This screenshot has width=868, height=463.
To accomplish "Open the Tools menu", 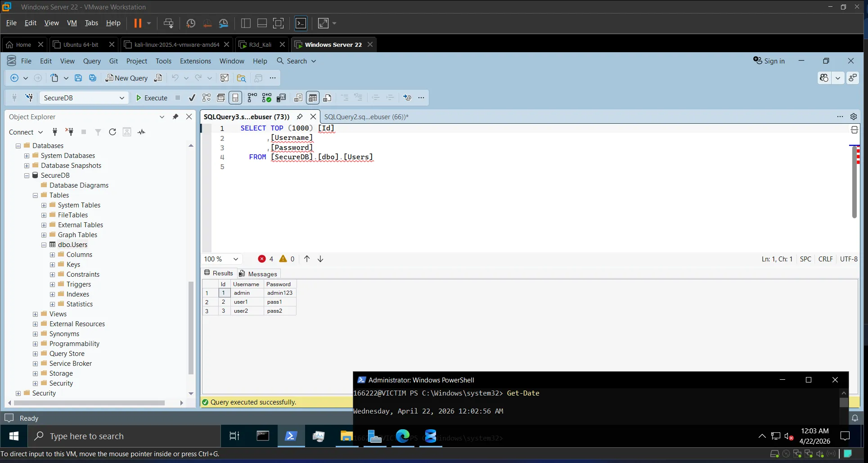I will (x=163, y=61).
